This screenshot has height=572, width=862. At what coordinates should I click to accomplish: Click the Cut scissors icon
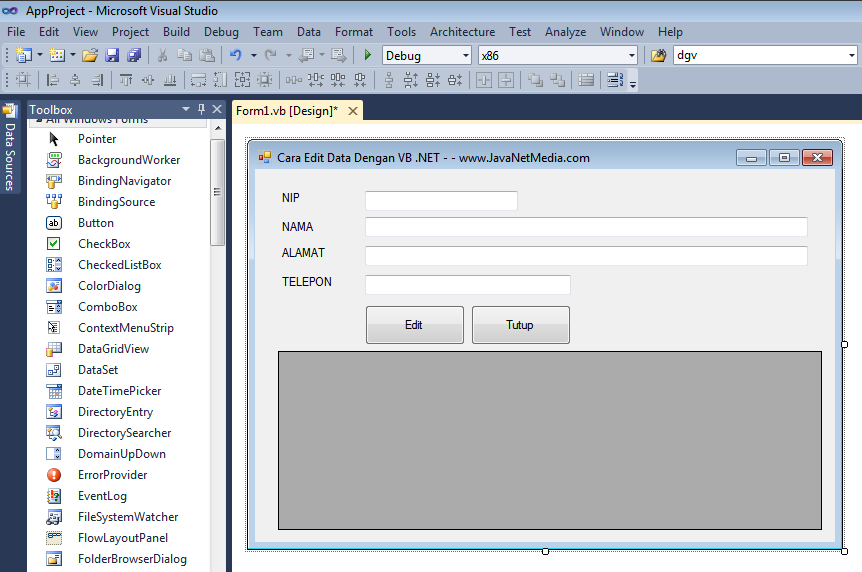pyautogui.click(x=162, y=55)
